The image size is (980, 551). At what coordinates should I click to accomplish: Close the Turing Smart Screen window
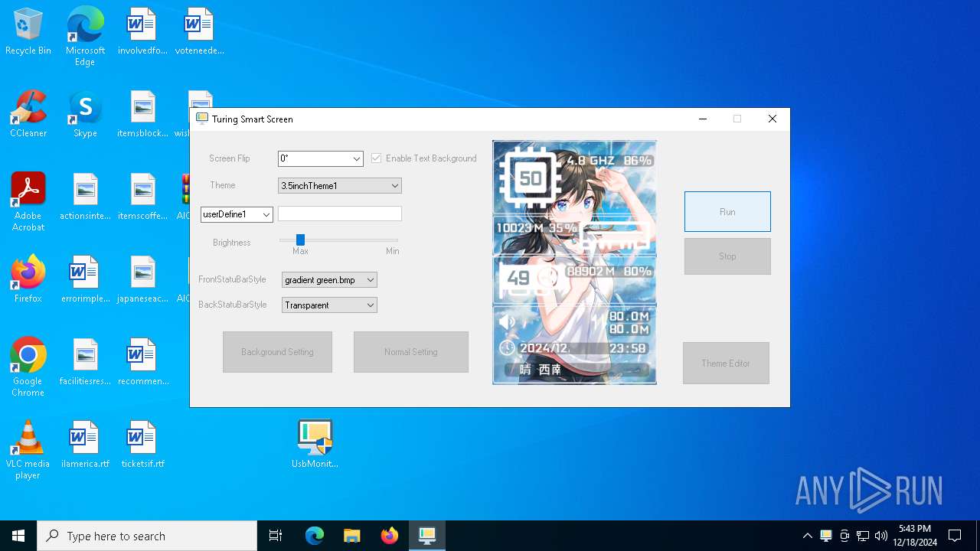coord(772,119)
